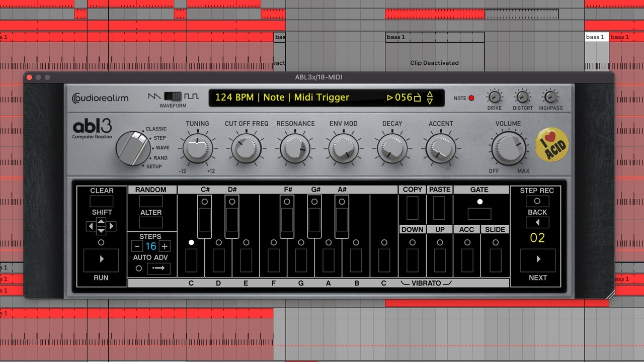The height and width of the screenshot is (362, 644).
Task: Go BACK one step
Action: coord(537,222)
